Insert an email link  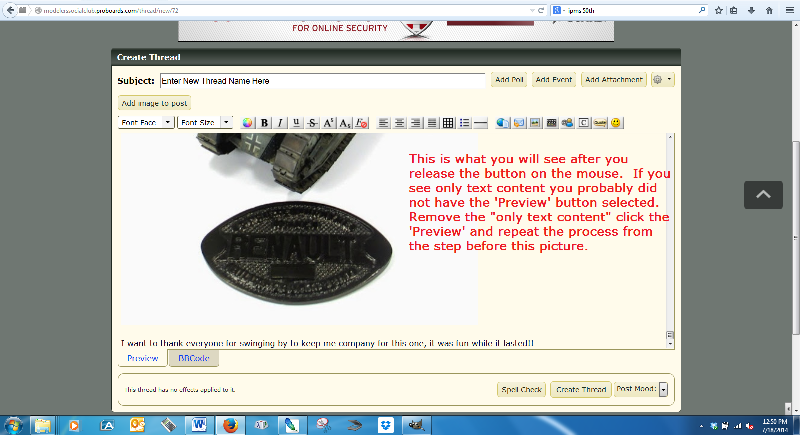pos(519,123)
